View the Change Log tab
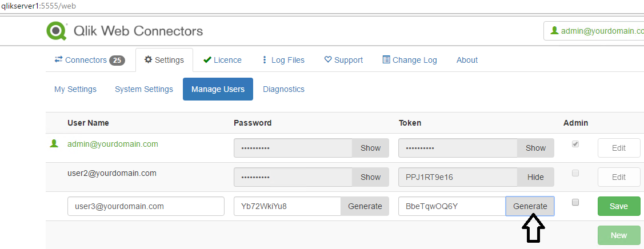644x249 pixels. coord(410,60)
